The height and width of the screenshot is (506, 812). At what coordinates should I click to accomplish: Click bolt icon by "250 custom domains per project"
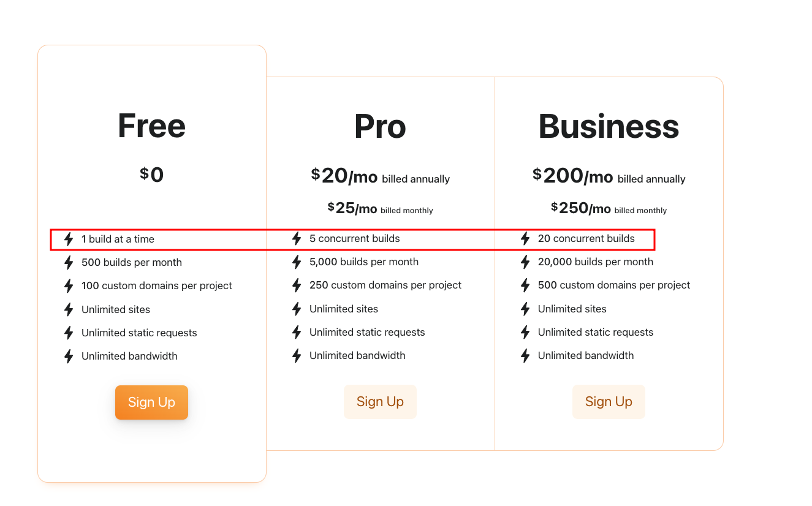click(x=297, y=285)
